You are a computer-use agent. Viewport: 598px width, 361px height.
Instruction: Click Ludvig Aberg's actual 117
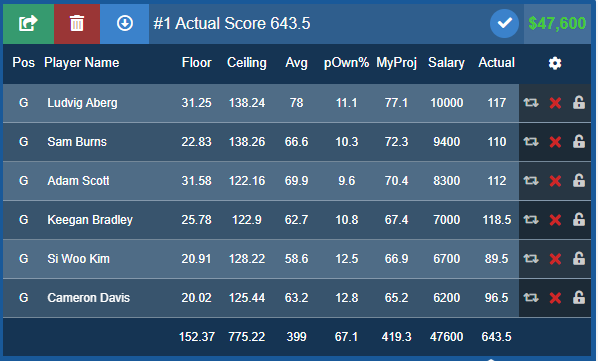click(497, 103)
